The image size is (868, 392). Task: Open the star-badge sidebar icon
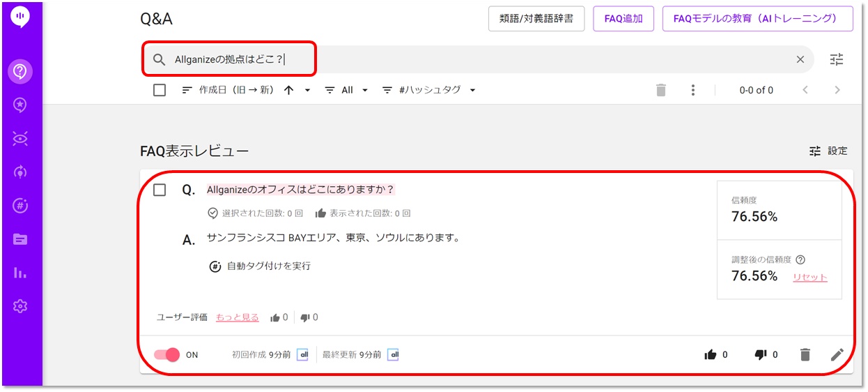point(20,105)
